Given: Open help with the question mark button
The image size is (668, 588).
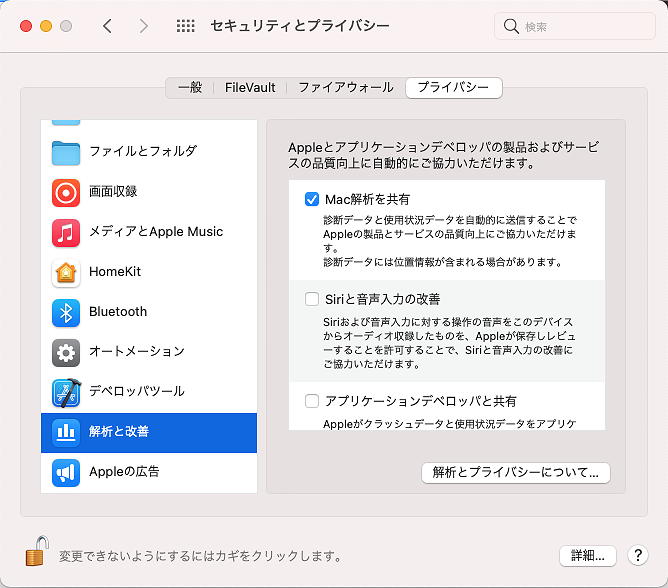Looking at the screenshot, I should pyautogui.click(x=638, y=555).
